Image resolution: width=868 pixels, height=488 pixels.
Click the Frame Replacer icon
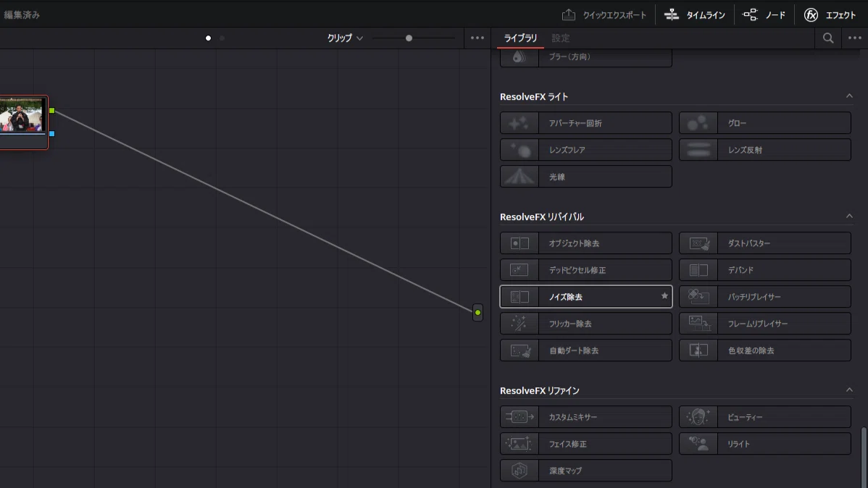[x=698, y=324]
